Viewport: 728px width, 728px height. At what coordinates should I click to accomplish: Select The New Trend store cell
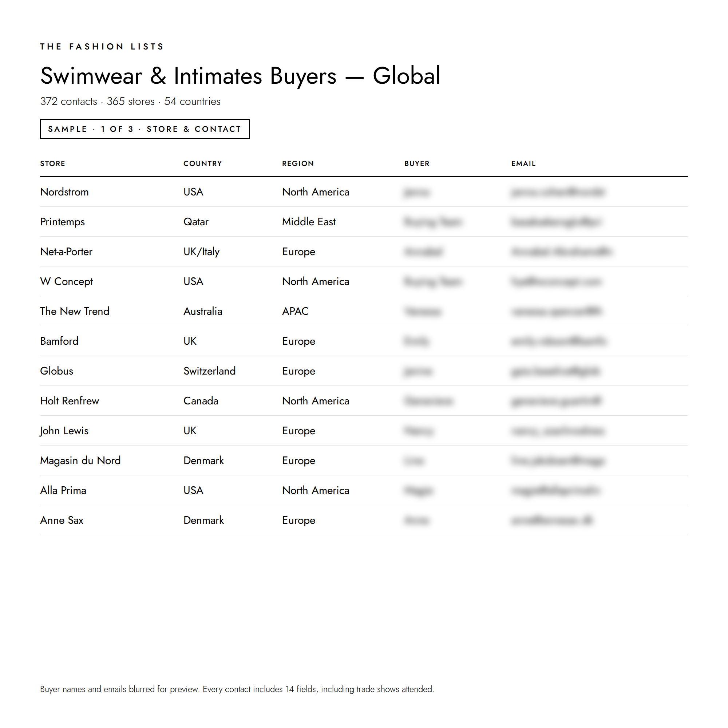pos(75,311)
